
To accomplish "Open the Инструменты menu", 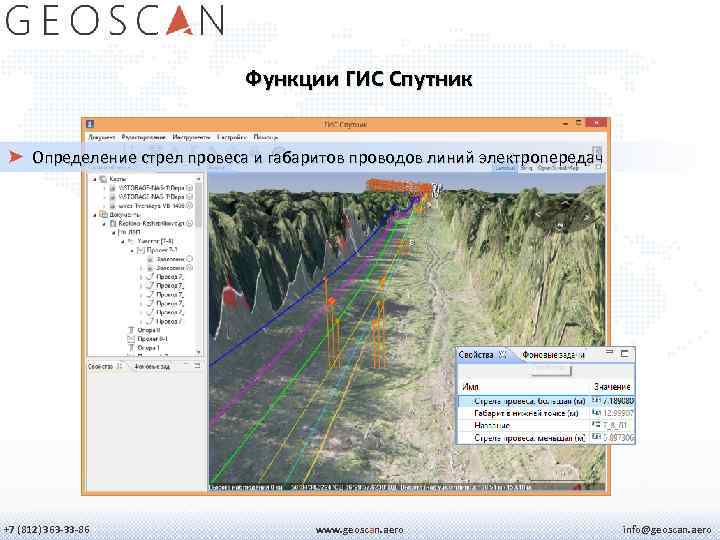I will (191, 137).
